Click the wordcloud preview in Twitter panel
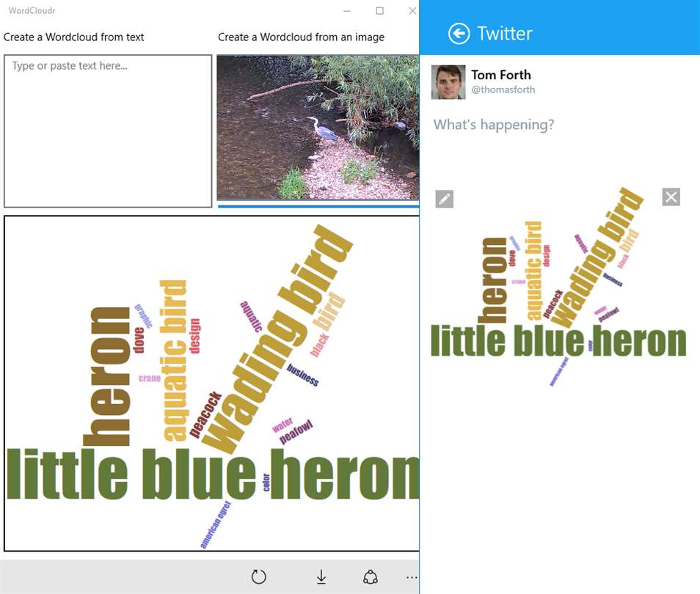 click(x=558, y=287)
